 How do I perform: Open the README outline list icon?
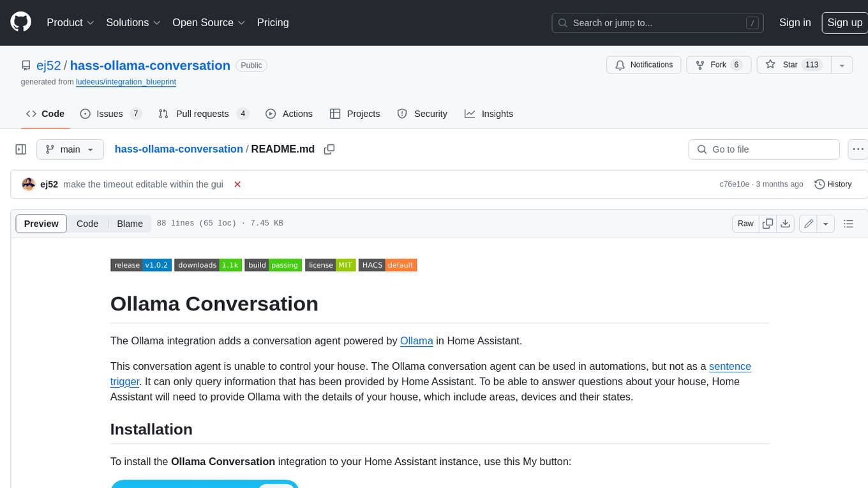tap(848, 224)
